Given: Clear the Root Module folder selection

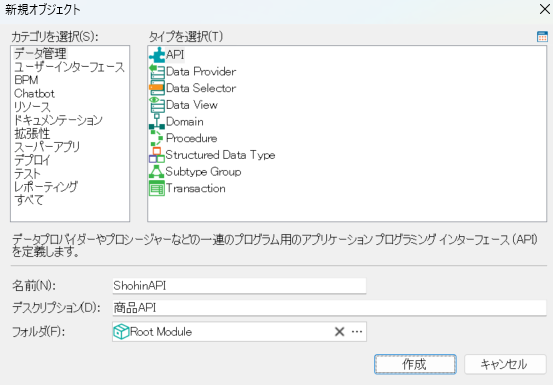Looking at the screenshot, I should [x=339, y=331].
